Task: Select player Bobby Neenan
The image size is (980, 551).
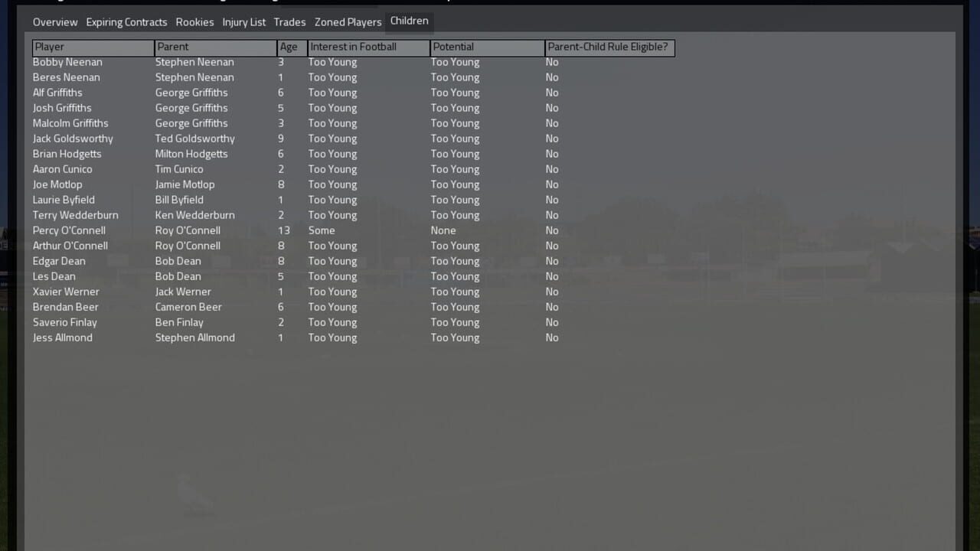Action: [x=67, y=62]
